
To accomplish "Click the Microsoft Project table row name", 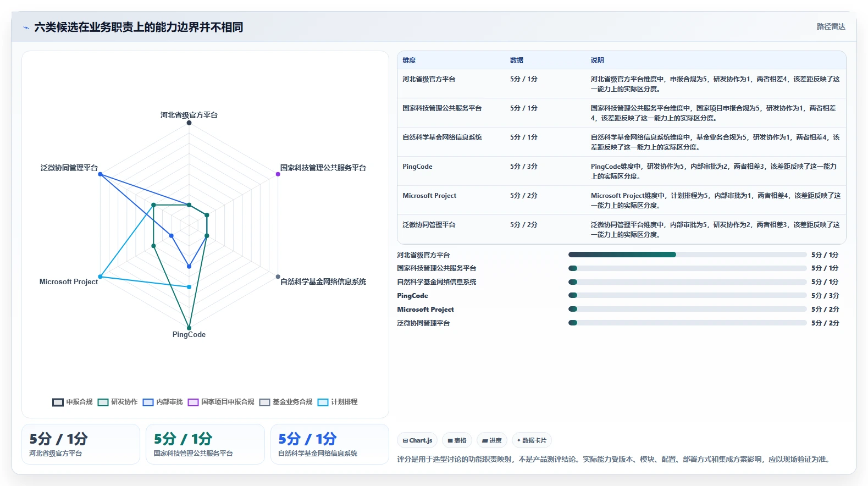I will [429, 196].
